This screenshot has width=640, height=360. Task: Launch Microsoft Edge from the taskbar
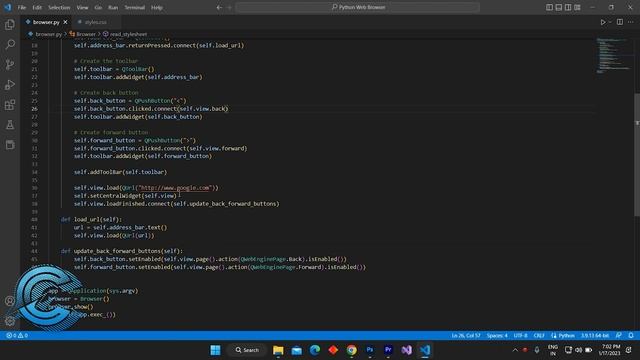[x=315, y=350]
